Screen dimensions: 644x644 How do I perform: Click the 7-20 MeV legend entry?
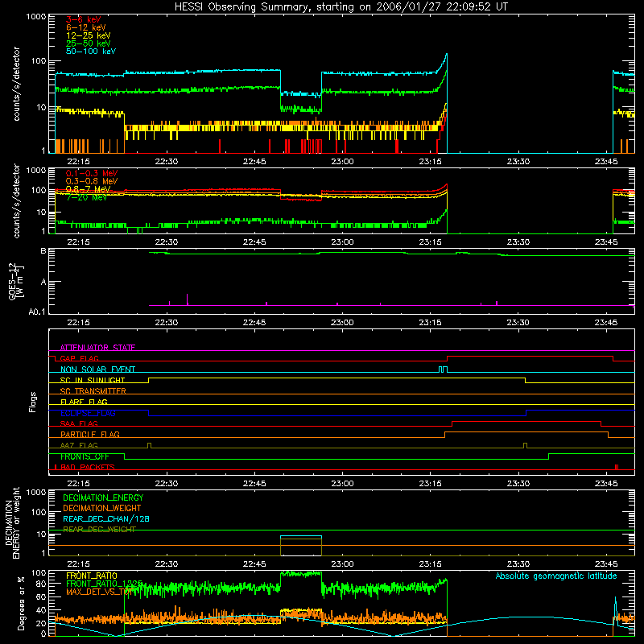86,197
